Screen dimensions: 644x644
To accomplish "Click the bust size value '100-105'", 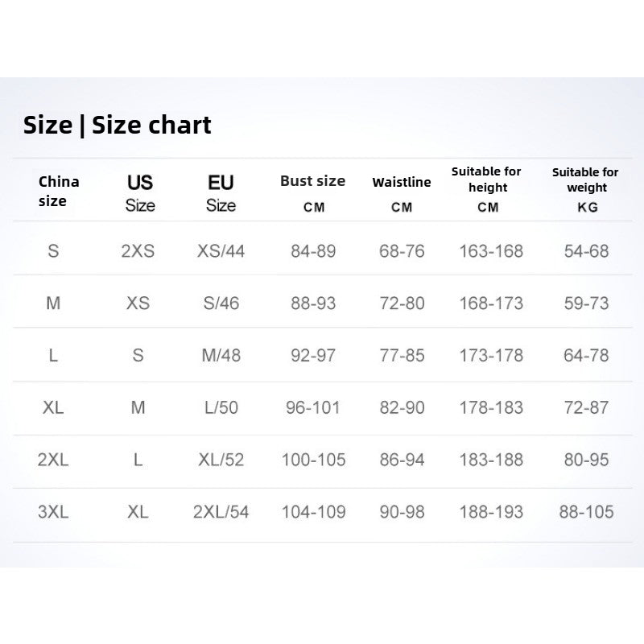I will (x=313, y=460).
